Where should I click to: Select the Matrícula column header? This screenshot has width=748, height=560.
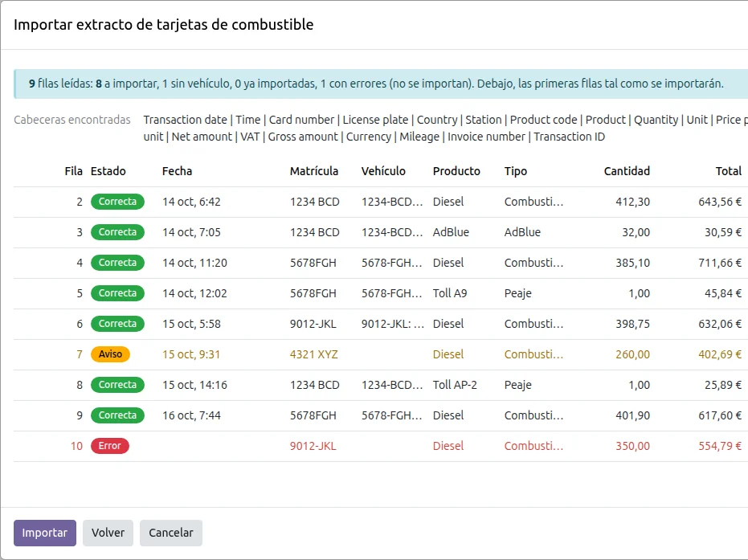pyautogui.click(x=314, y=171)
